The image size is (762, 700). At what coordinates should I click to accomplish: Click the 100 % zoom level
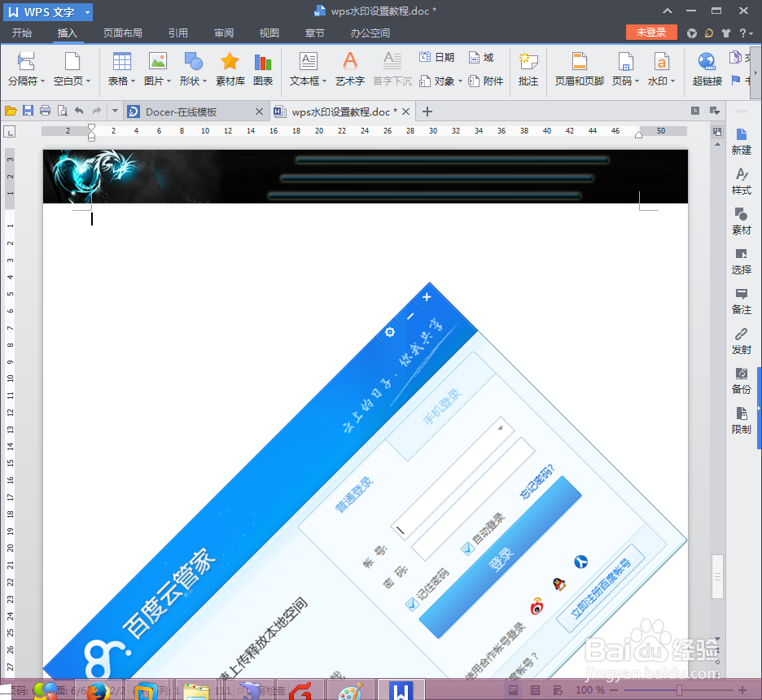pyautogui.click(x=590, y=689)
